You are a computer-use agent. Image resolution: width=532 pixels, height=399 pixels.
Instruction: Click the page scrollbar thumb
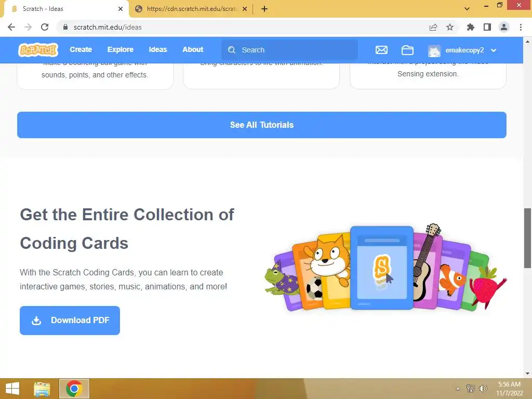[x=528, y=238]
